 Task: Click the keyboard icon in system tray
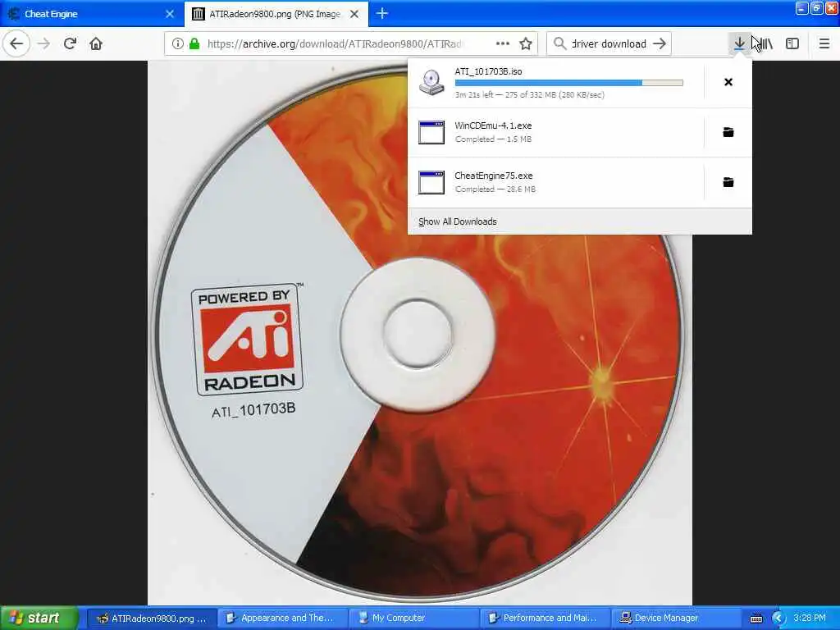point(756,619)
